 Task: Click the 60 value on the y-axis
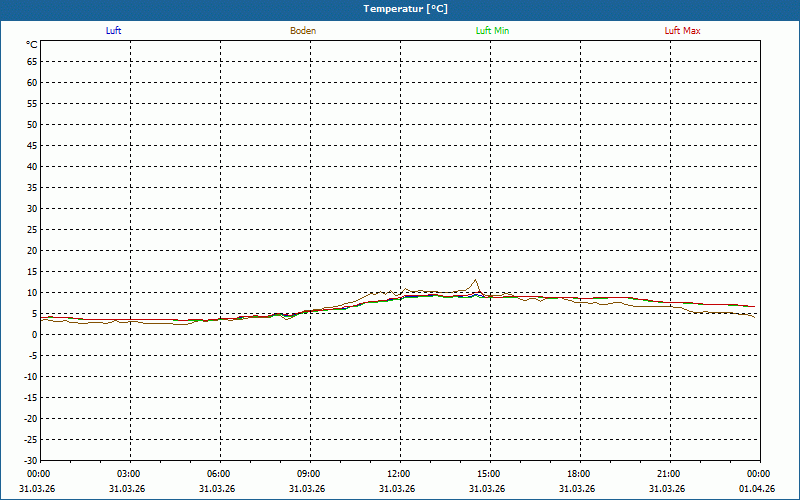pyautogui.click(x=32, y=83)
